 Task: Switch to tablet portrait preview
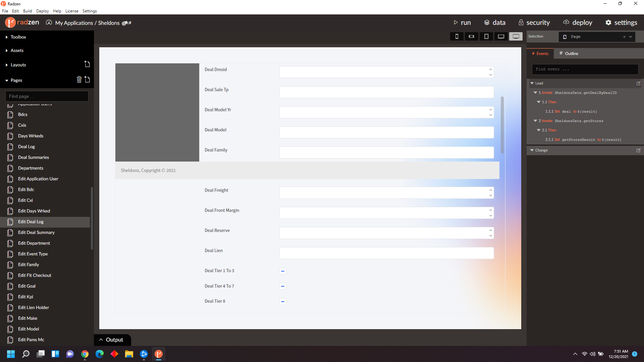[x=486, y=36]
